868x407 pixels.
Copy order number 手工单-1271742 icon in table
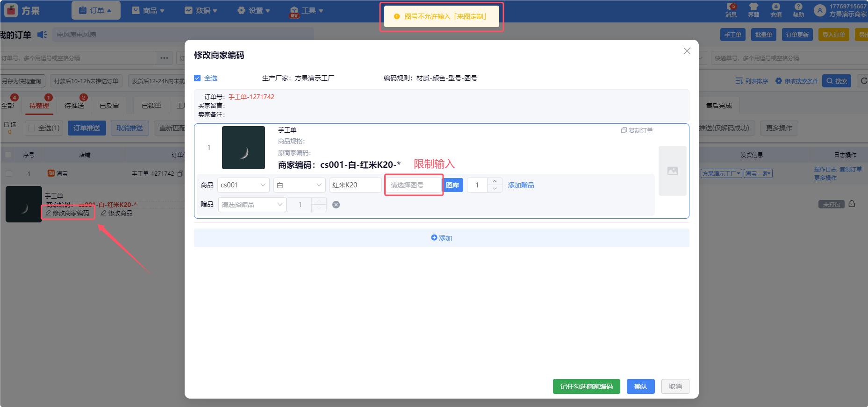point(180,173)
